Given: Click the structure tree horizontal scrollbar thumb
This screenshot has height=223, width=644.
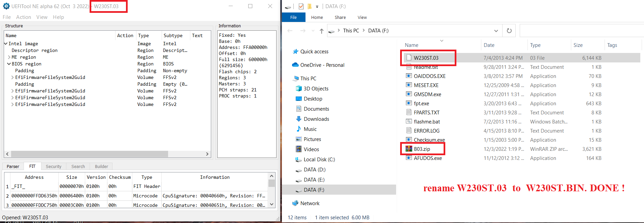Looking at the screenshot, I should click(x=90, y=154).
